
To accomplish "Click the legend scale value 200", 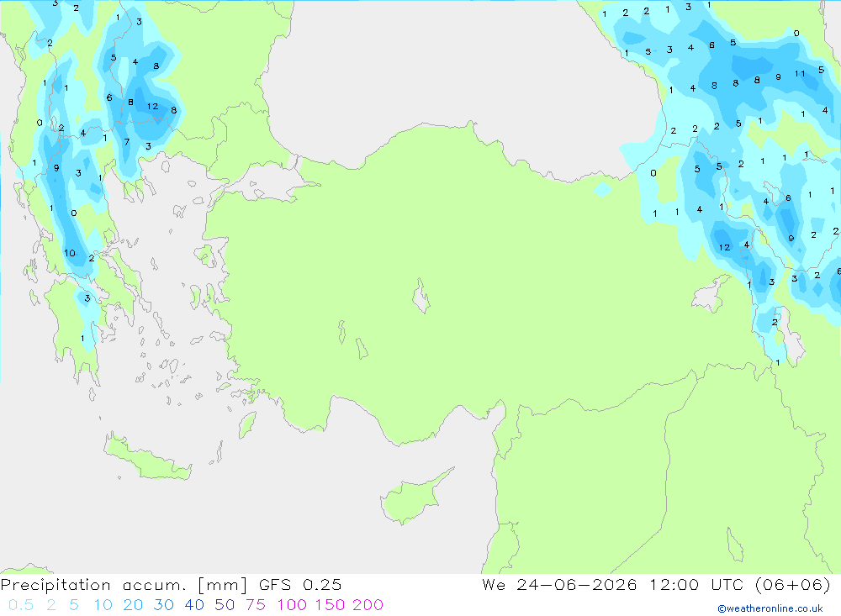I will tap(368, 605).
